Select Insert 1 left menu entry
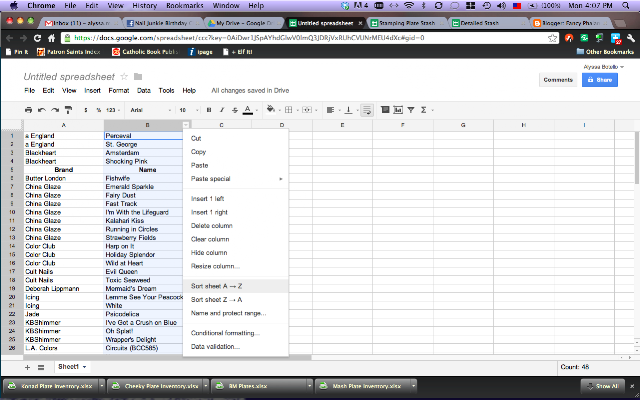 (236, 199)
